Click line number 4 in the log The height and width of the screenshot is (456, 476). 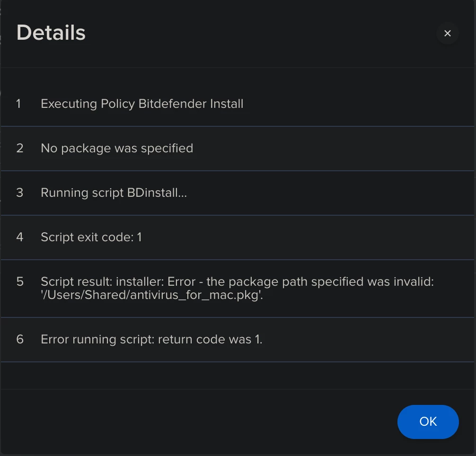coord(20,237)
